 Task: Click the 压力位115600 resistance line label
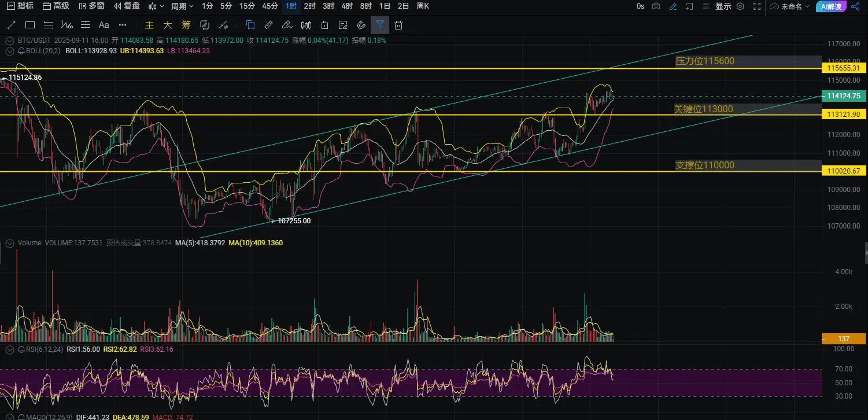705,61
